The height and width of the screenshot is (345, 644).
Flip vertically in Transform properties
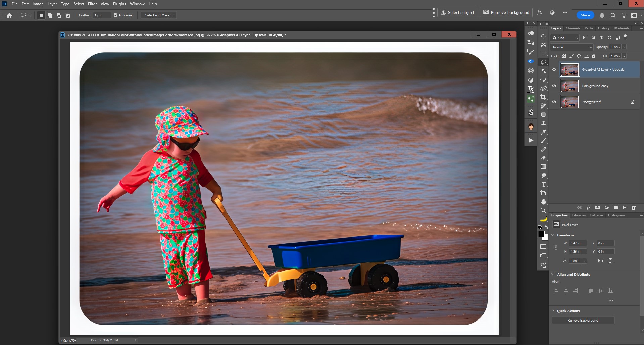pyautogui.click(x=610, y=261)
